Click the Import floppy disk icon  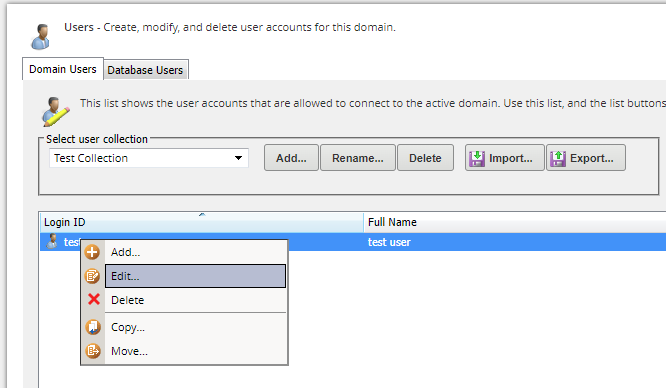pyautogui.click(x=477, y=159)
